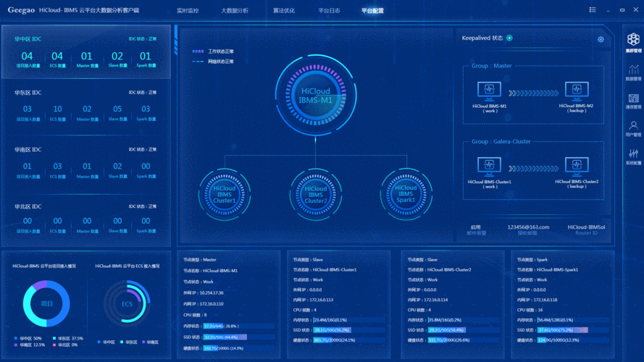This screenshot has width=644, height=362.
Task: Click 外网 IP 10.254.17.36 text
Action: tap(204, 293)
